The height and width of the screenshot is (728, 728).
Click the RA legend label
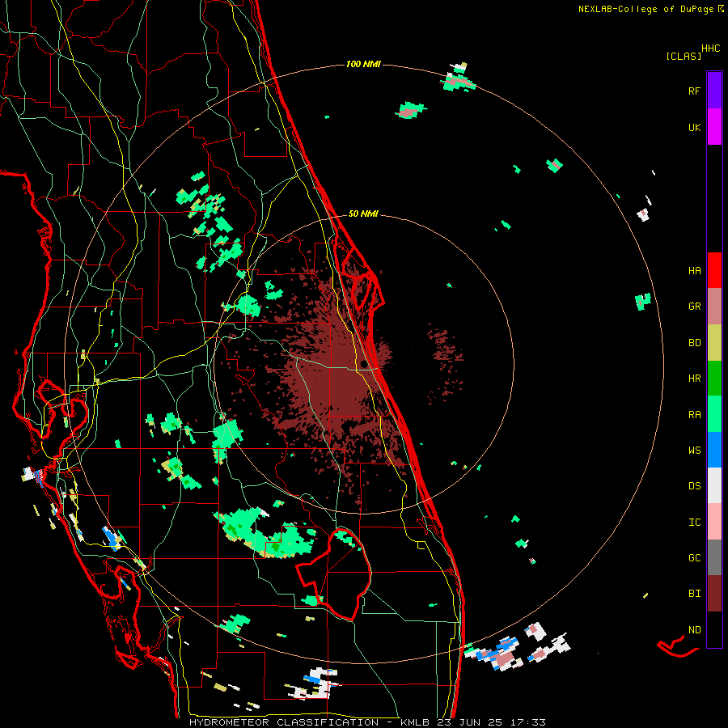[x=694, y=415]
